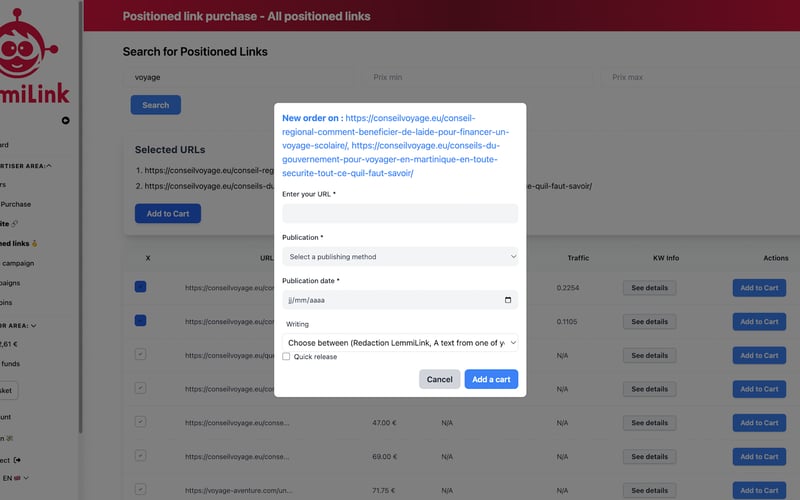Open the Writing choice dropdown

click(400, 342)
